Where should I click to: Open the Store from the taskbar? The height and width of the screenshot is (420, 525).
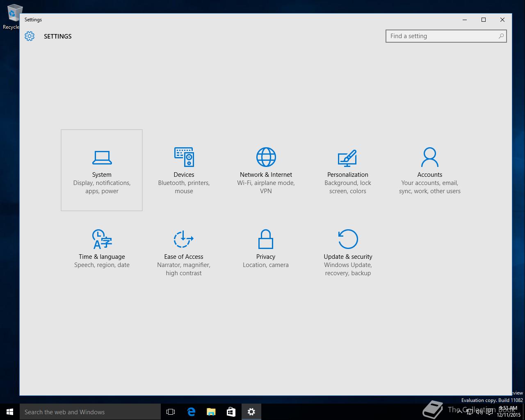(231, 412)
